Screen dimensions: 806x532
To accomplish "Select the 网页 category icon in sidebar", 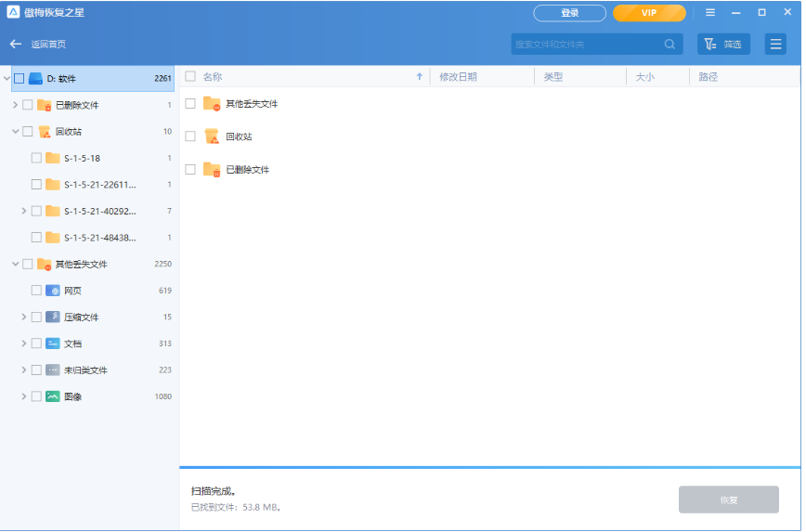I will point(53,291).
